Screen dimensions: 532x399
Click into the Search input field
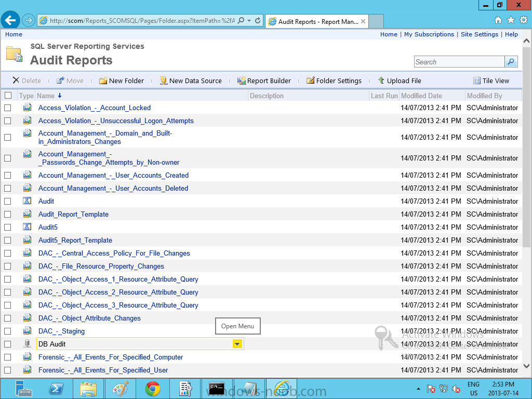pos(459,62)
